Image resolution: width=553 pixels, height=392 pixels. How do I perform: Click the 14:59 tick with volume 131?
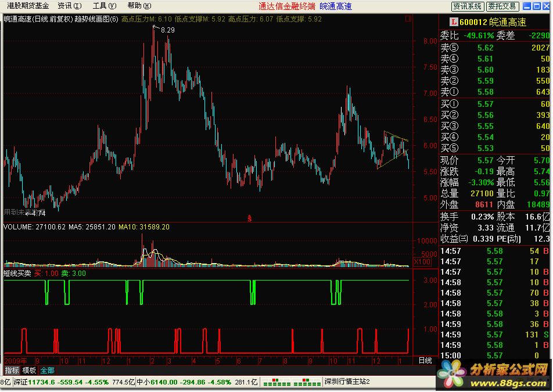point(495,335)
